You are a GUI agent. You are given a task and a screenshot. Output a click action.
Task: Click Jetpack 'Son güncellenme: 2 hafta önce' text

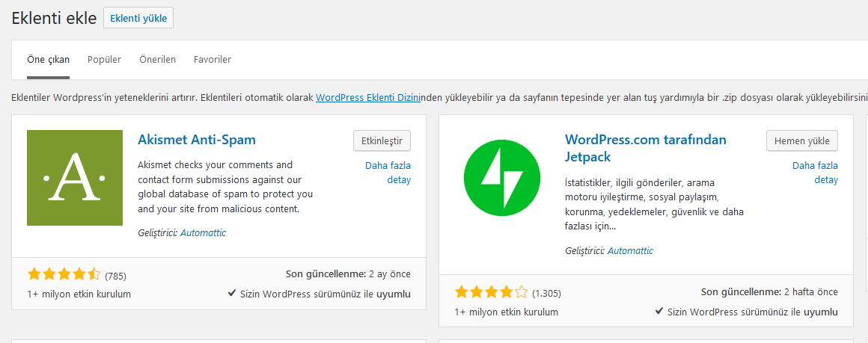769,291
